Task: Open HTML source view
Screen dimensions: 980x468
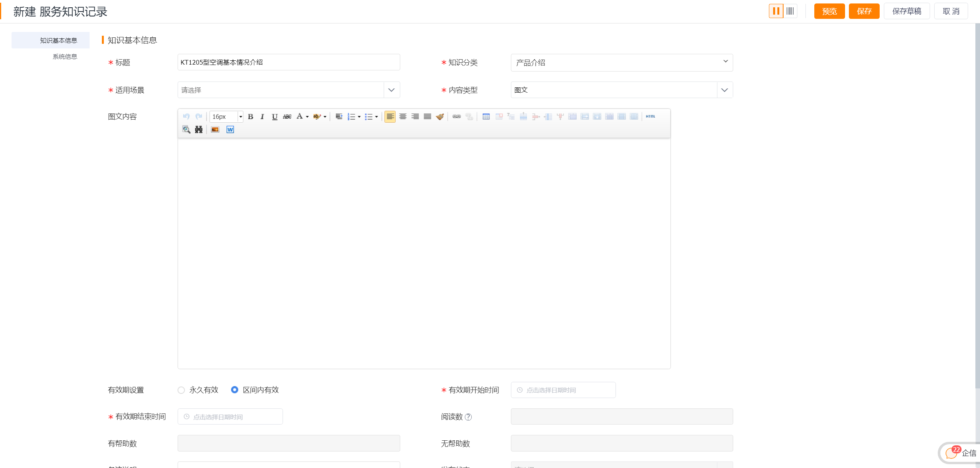Action: (651, 117)
